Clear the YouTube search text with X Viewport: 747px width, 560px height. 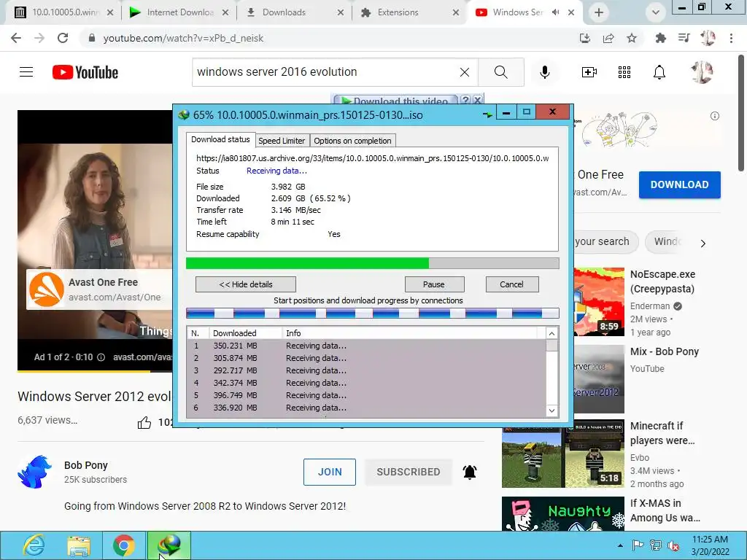tap(465, 72)
